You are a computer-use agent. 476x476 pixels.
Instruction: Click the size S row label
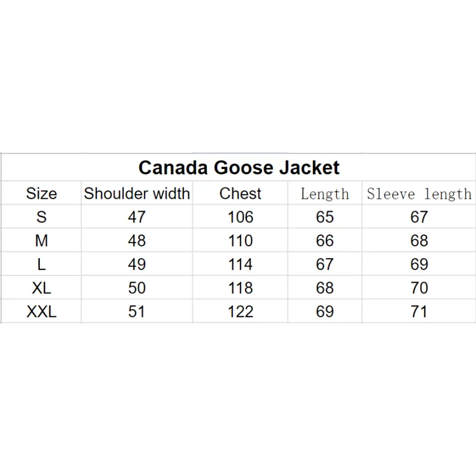coord(41,217)
